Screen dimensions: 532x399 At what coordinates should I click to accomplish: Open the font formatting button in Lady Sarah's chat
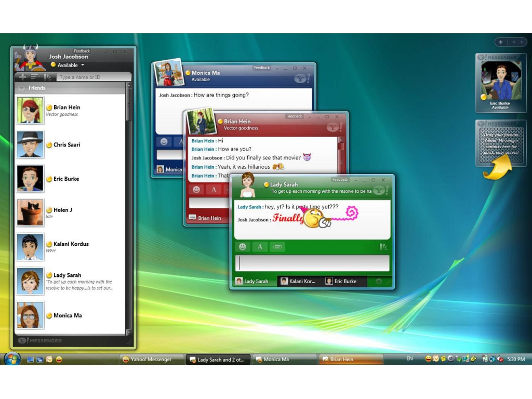(x=260, y=247)
